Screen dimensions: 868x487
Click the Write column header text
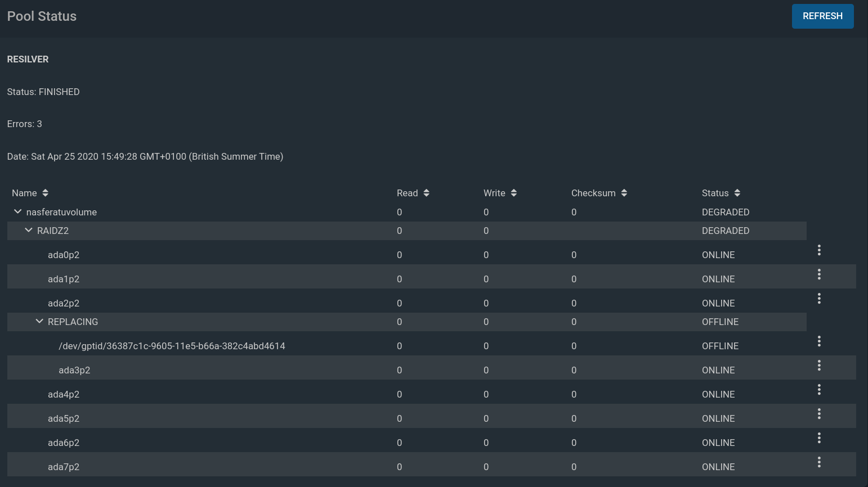pos(494,193)
